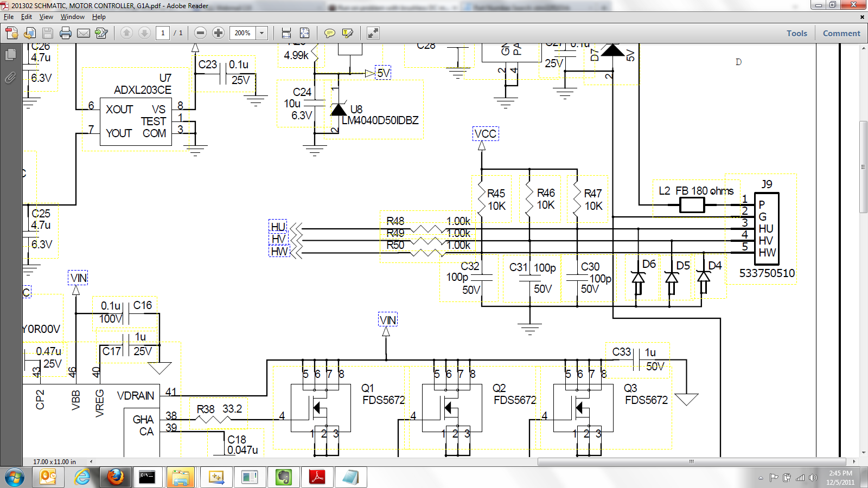This screenshot has width=868, height=488.
Task: Open Evernote elephant icon in taskbar
Action: [284, 478]
